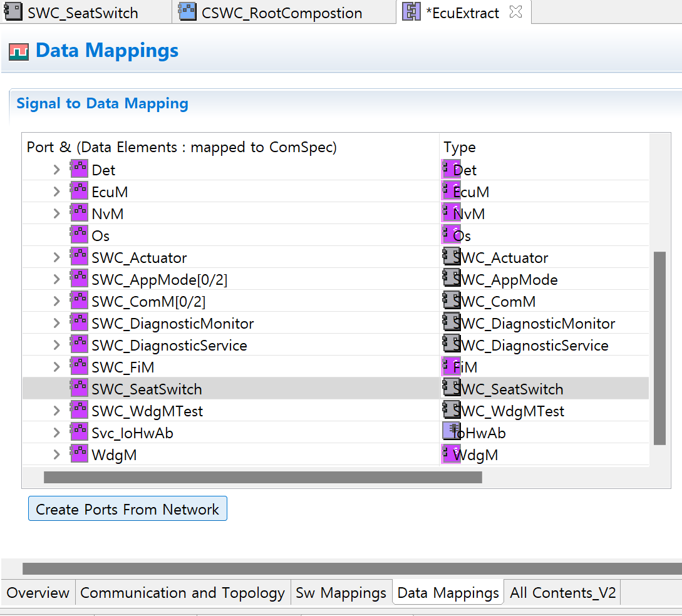Click the Os component icon in the Port column

coord(79,234)
